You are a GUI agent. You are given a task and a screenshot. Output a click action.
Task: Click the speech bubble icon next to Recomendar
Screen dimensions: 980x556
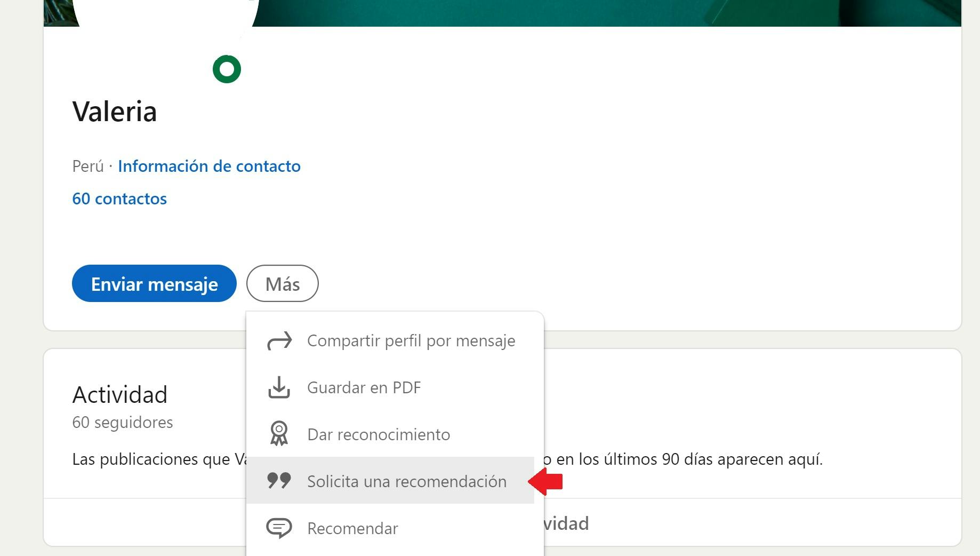coord(278,528)
